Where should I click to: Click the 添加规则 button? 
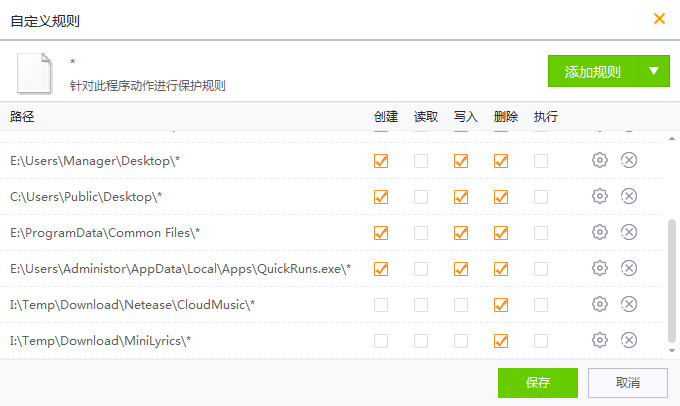tap(593, 71)
